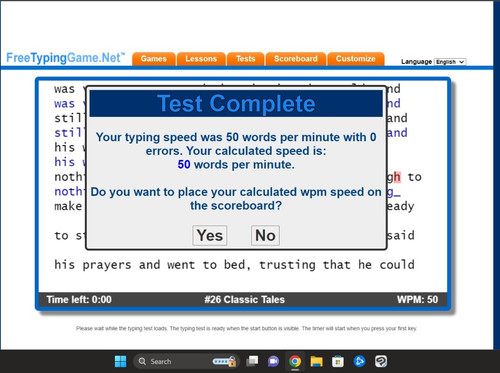The image size is (500, 373).
Task: Click No to decline scoreboard posting
Action: 265,236
